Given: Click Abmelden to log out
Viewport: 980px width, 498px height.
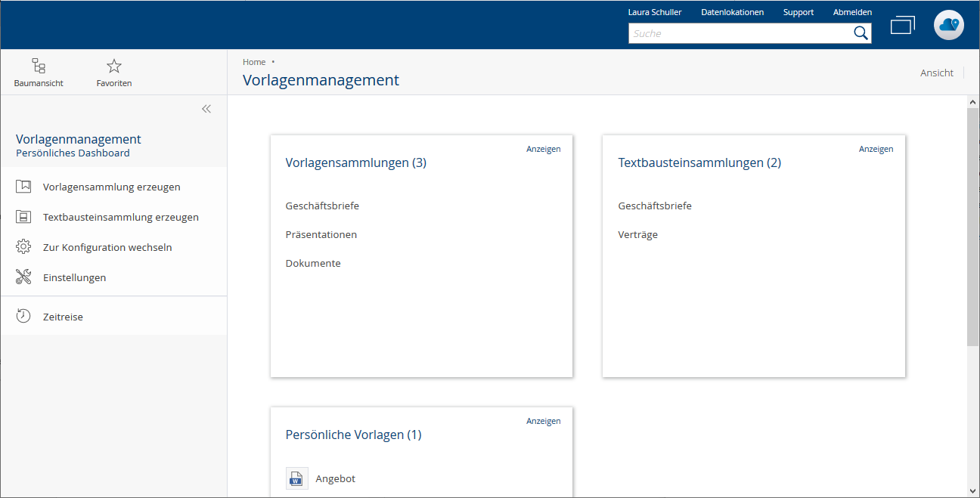Looking at the screenshot, I should click(852, 12).
